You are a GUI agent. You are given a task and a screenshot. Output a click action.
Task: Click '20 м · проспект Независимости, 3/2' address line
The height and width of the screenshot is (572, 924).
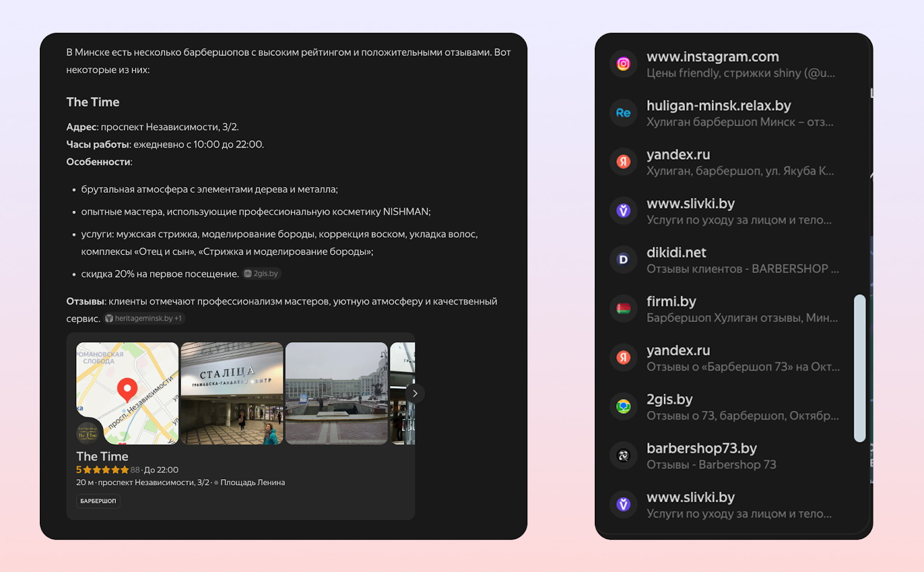tap(143, 483)
